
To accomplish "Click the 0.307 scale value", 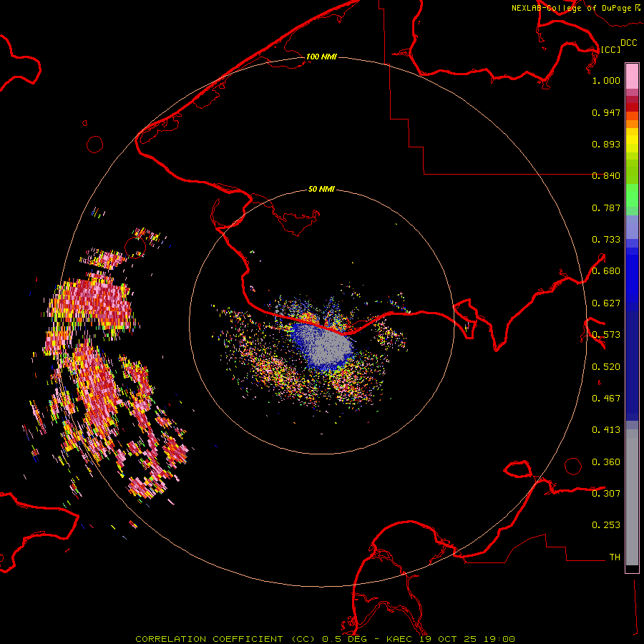I will (606, 493).
